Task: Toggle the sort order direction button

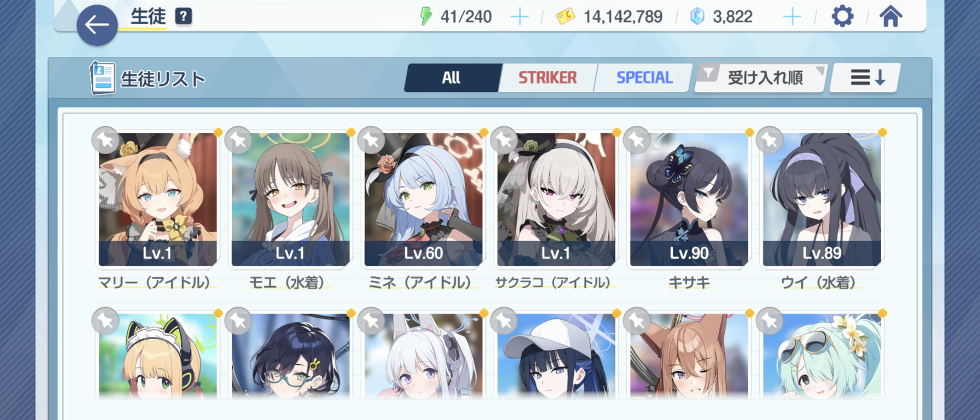Action: pos(866,78)
